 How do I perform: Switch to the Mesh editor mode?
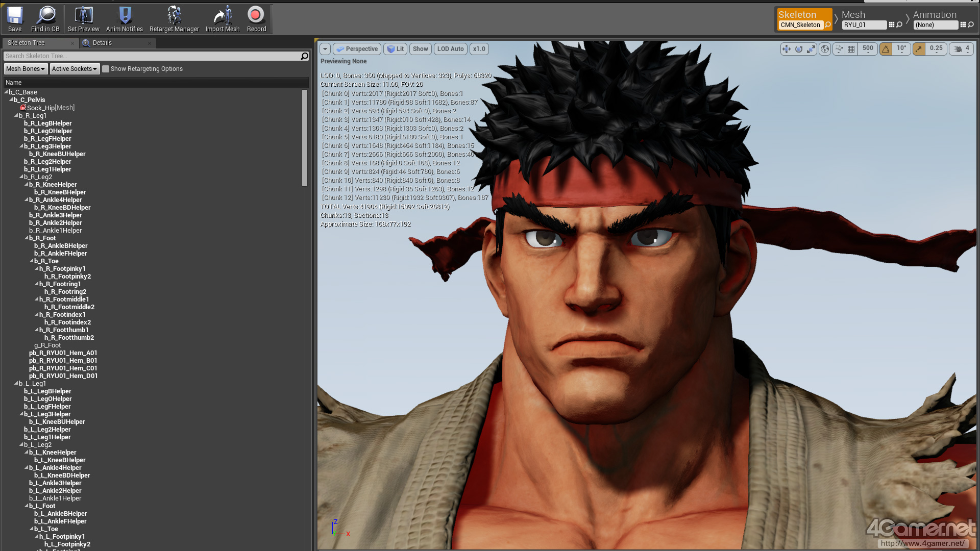[x=853, y=15]
